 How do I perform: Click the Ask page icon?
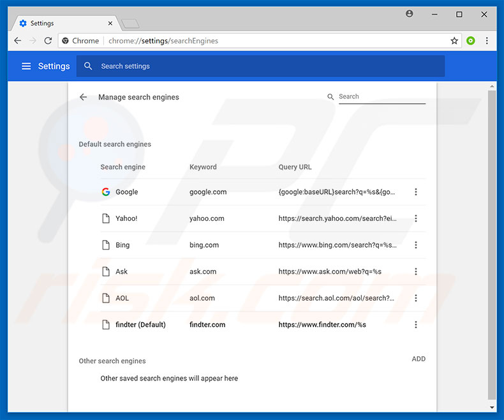(106, 272)
